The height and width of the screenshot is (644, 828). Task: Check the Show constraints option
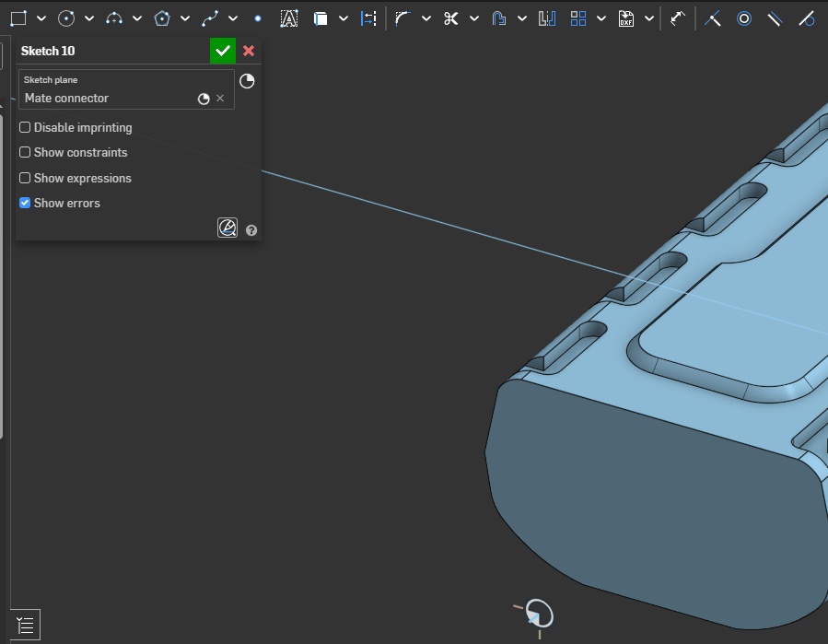(x=26, y=152)
